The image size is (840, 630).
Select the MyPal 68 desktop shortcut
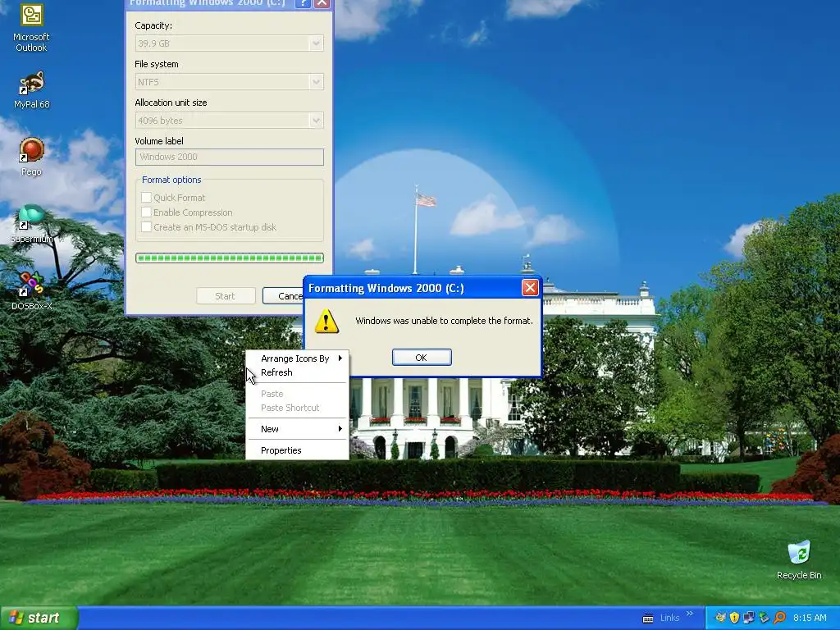tap(31, 89)
